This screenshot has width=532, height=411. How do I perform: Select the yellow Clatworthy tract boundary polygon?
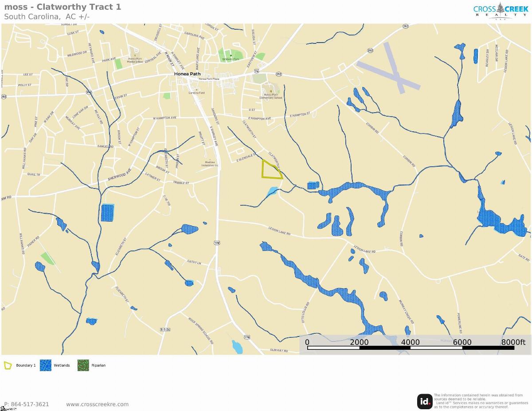(x=271, y=170)
